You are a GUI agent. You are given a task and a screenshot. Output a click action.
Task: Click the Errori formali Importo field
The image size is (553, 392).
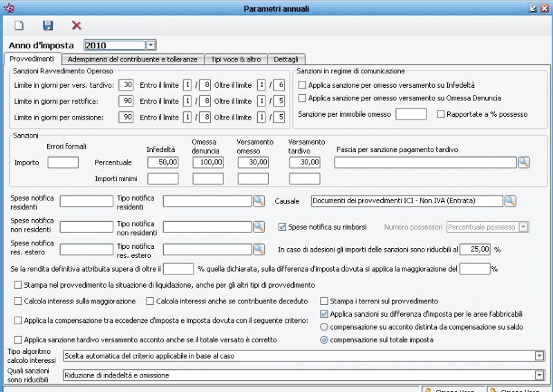(x=63, y=162)
